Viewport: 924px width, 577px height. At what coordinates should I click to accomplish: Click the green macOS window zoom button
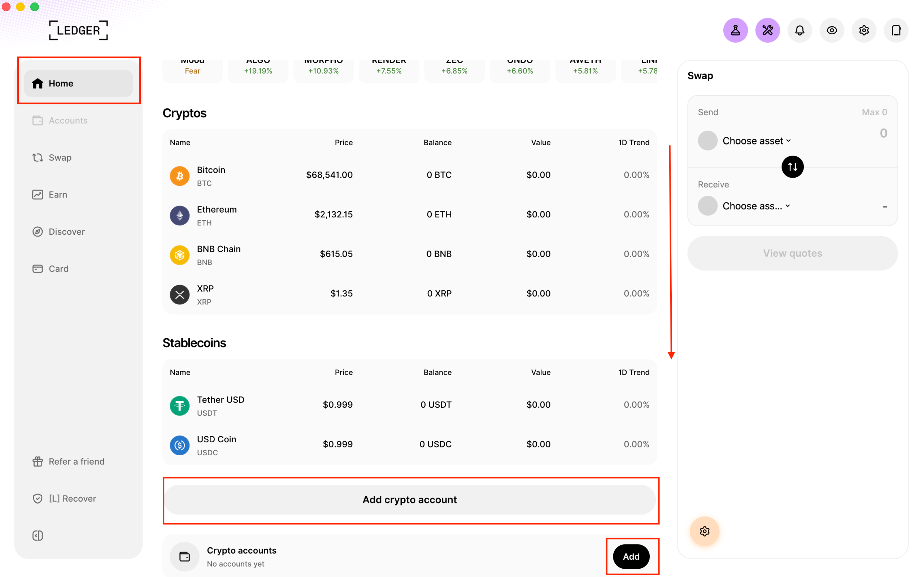[35, 7]
